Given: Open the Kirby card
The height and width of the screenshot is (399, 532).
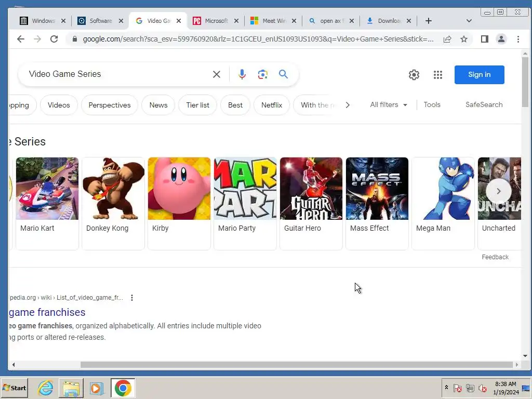Looking at the screenshot, I should 179,204.
